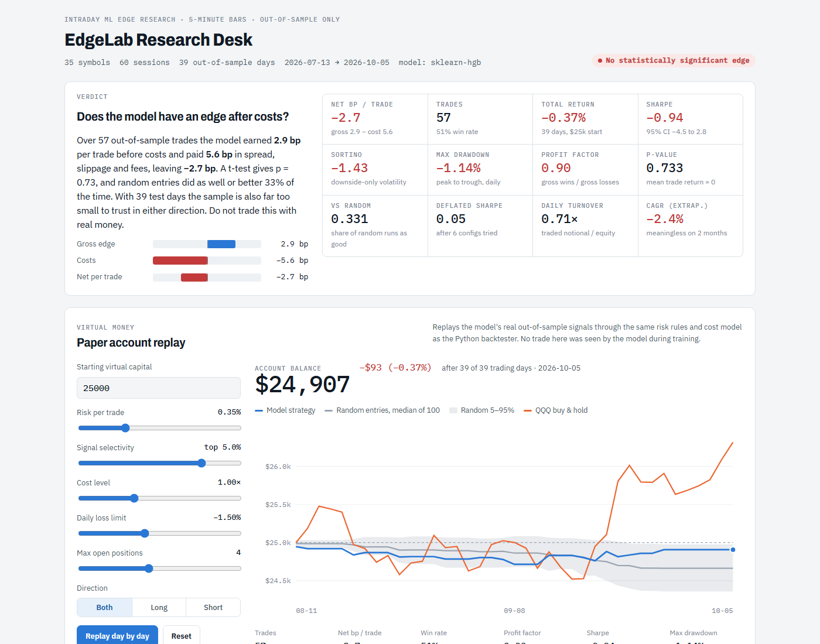Image resolution: width=820 pixels, height=644 pixels.
Task: Click the −$93 (−0.37%) change next to the balance
Action: click(x=395, y=368)
